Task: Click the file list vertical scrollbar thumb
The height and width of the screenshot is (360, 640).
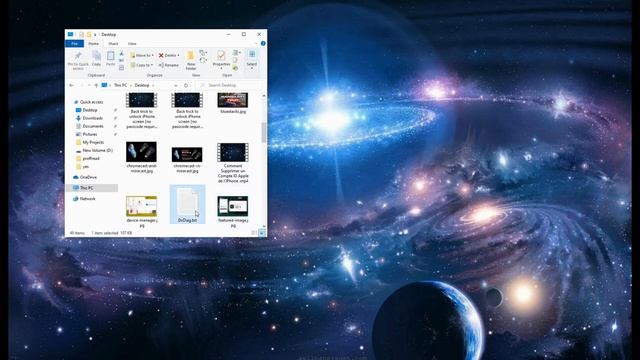Action: pyautogui.click(x=264, y=133)
